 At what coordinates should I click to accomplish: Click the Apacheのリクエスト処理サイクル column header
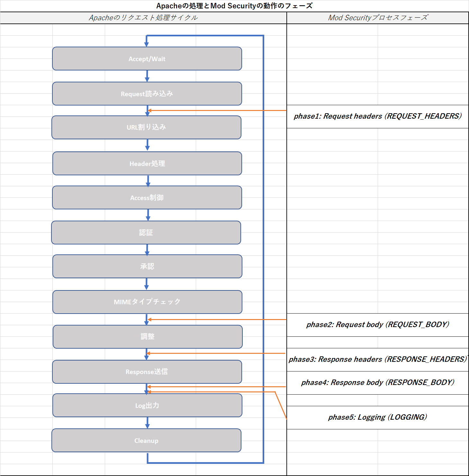143,18
